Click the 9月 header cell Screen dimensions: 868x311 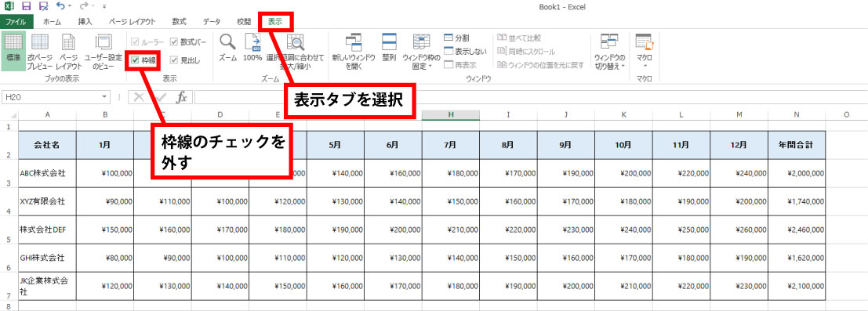pyautogui.click(x=566, y=145)
